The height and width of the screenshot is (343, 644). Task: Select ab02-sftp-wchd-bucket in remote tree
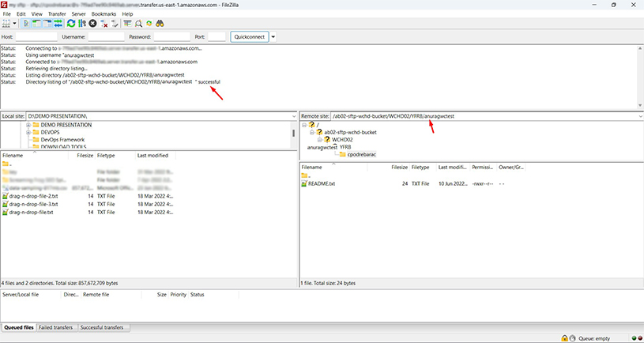[x=350, y=132]
